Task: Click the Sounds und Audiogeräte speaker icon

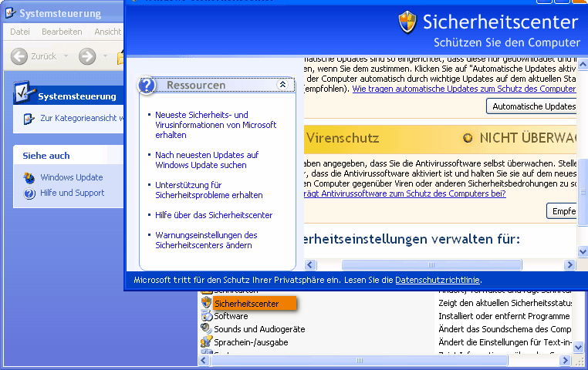Action: point(206,328)
